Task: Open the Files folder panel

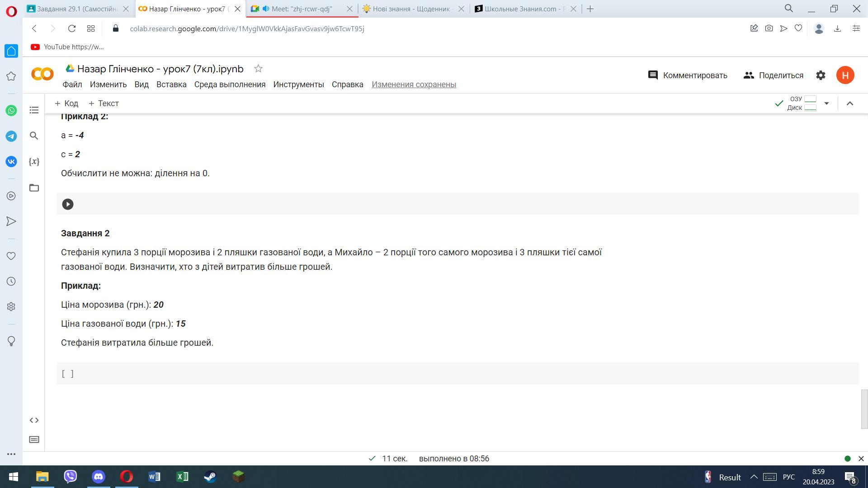Action: (x=34, y=188)
